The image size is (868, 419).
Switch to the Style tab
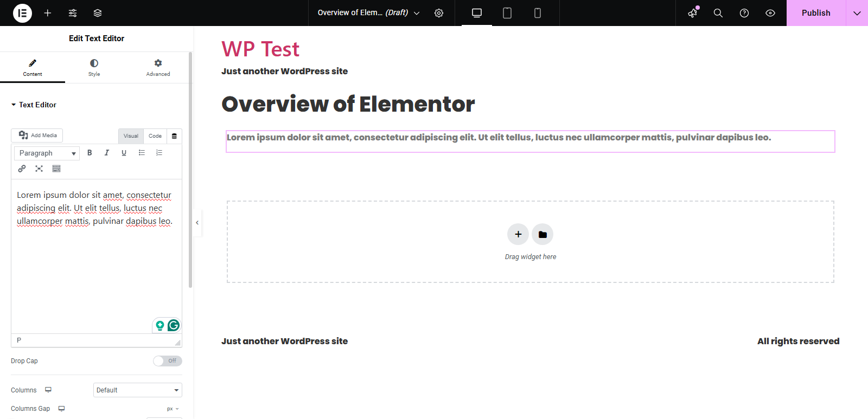pos(94,68)
